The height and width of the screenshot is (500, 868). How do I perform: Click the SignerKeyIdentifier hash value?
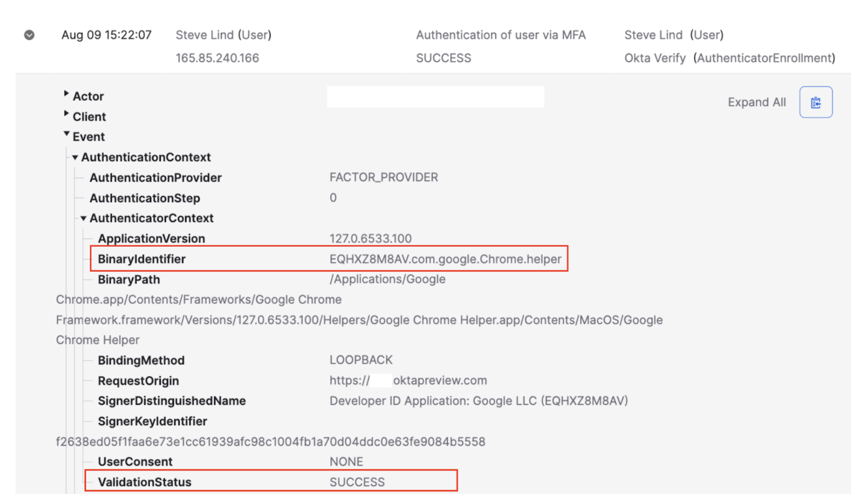point(270,442)
